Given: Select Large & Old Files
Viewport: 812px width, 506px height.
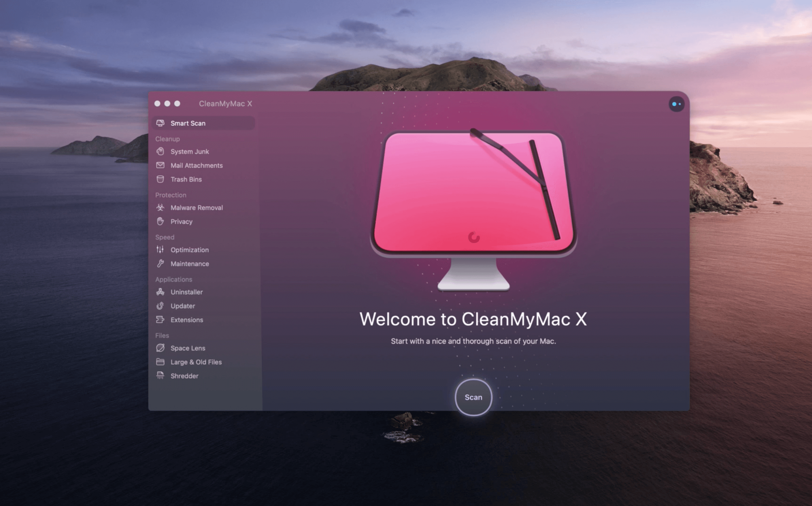Looking at the screenshot, I should (x=203, y=362).
